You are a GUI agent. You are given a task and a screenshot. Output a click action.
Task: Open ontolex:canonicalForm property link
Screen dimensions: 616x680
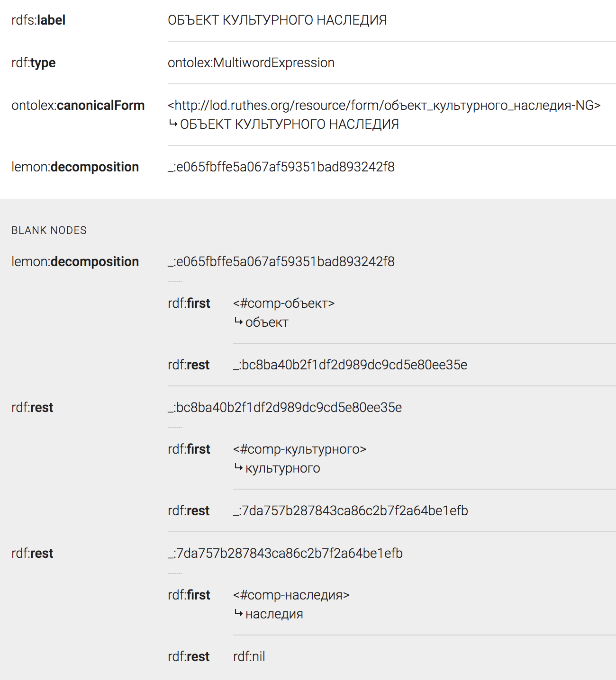(x=78, y=105)
